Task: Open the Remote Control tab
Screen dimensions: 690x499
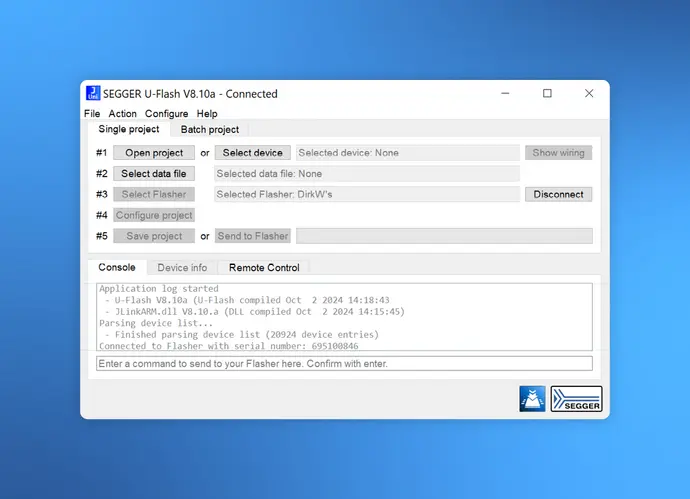Action: click(x=264, y=268)
